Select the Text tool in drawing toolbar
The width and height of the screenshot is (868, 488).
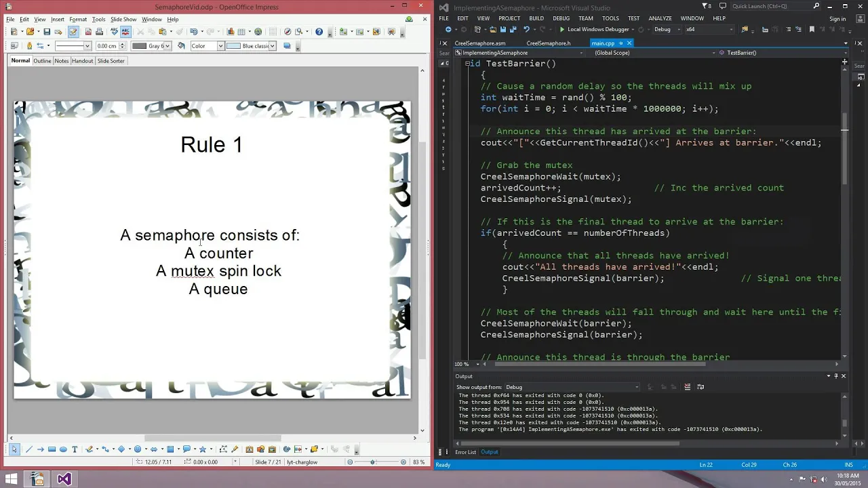75,449
